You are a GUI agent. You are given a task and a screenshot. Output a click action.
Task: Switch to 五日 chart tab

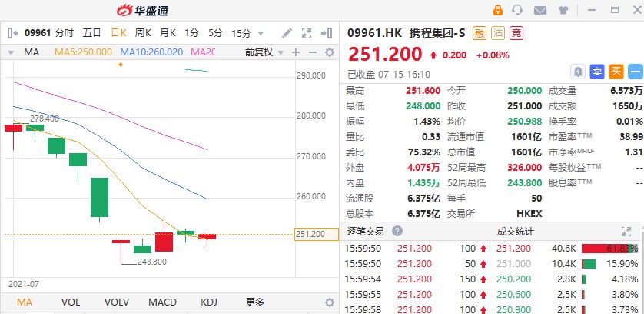[91, 33]
